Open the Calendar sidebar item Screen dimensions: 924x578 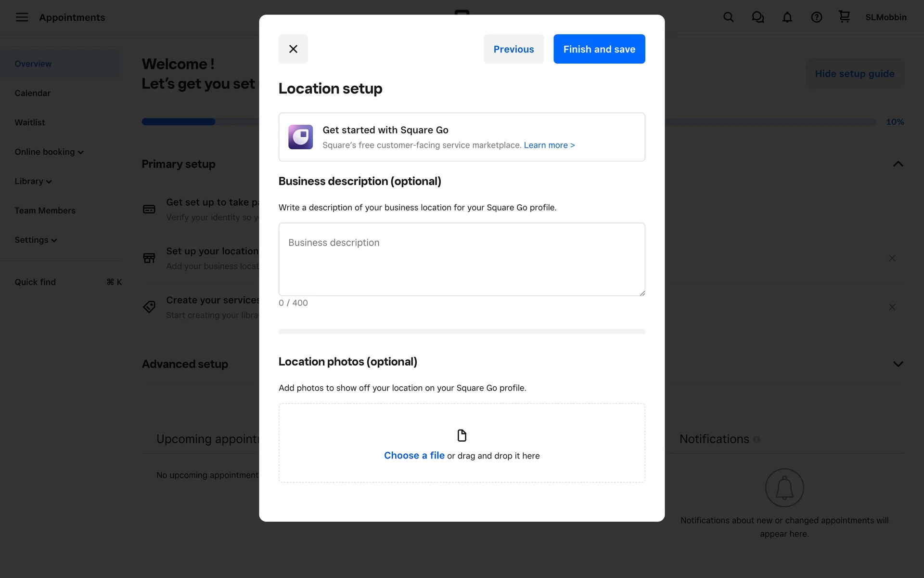32,93
